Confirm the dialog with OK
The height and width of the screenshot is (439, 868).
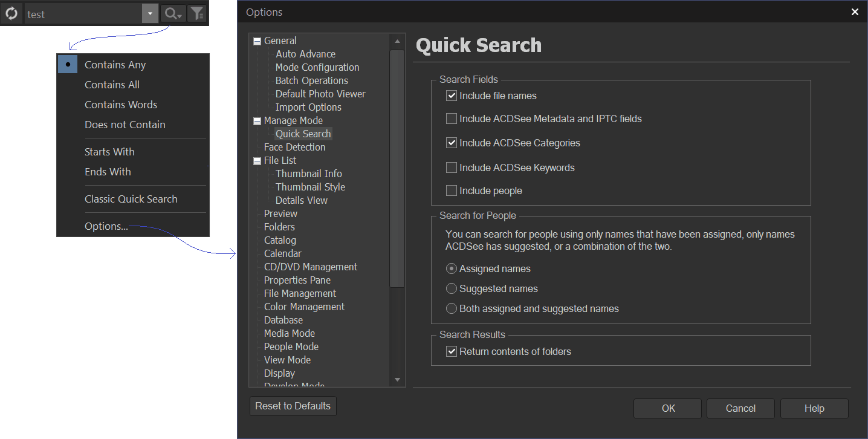(x=668, y=408)
